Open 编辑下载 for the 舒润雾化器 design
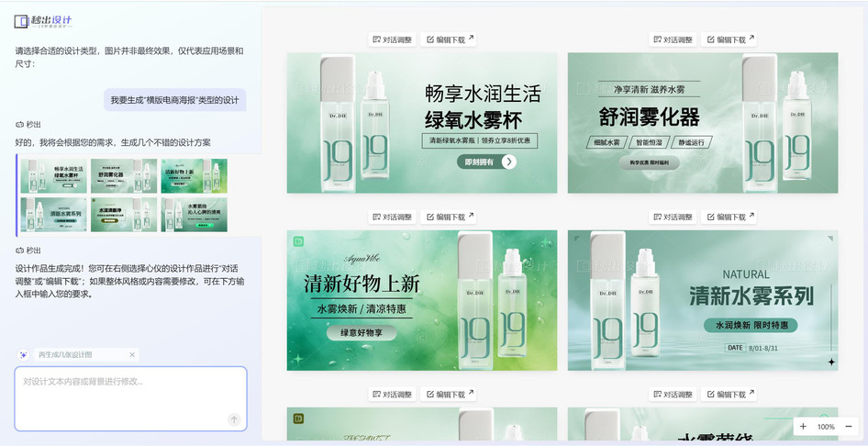The image size is (868, 446). [729, 39]
